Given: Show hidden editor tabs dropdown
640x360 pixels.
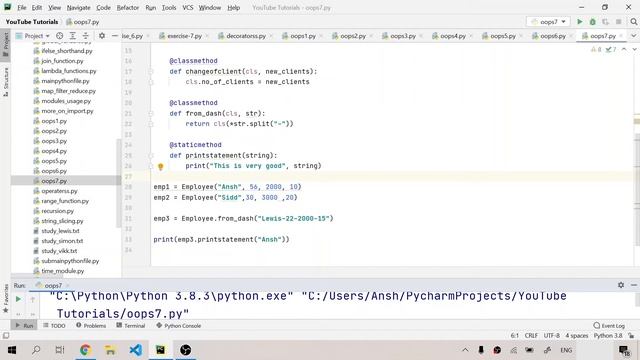Looking at the screenshot, I should [x=633, y=36].
